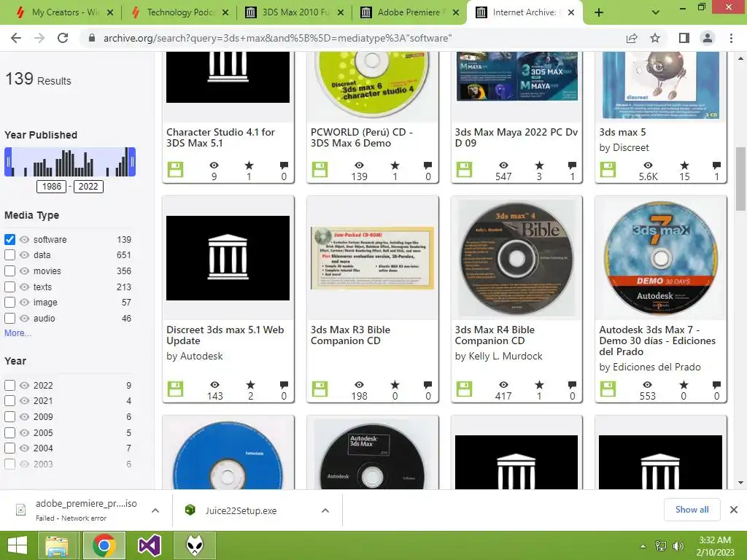
Task: Click views eye icon on PCWORLD 3DS Max 6 Demo card
Action: (x=359, y=166)
